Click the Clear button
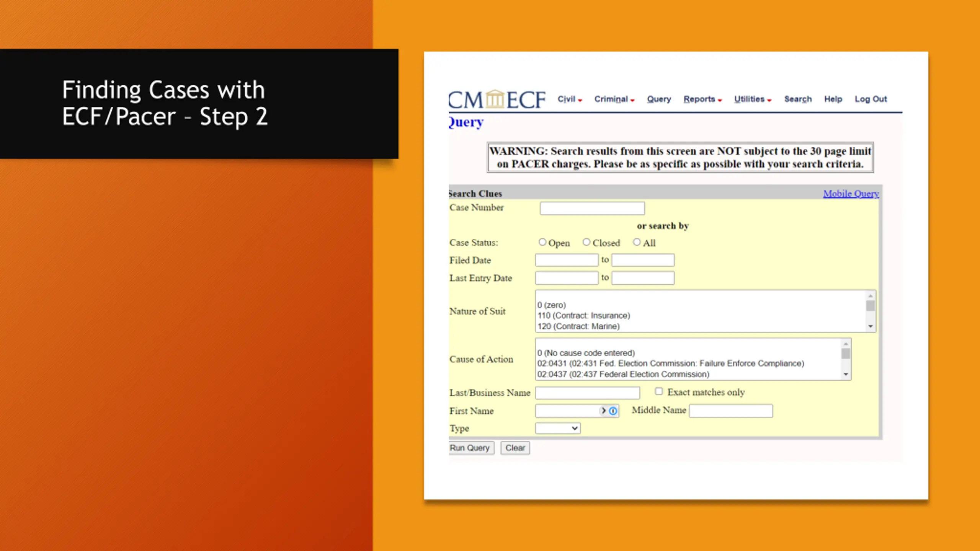Viewport: 980px width, 551px height. 515,448
